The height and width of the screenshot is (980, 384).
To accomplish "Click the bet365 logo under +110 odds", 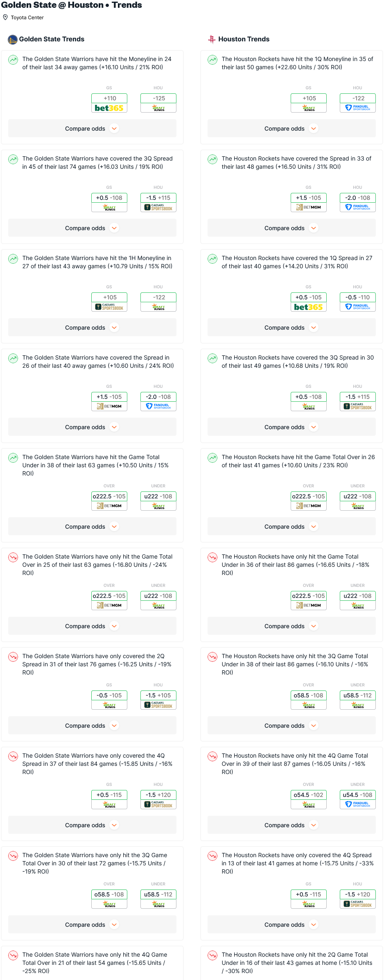I will tap(109, 108).
